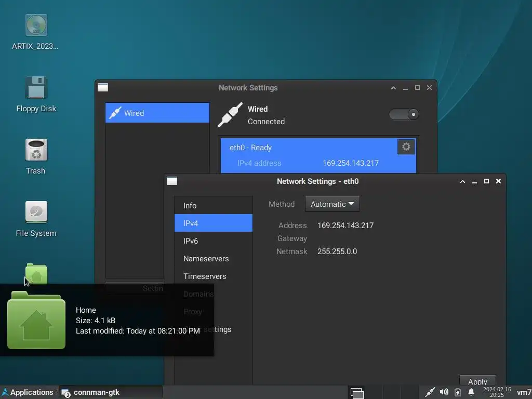Open the Nameservers tab
Screen dimensions: 532x399
point(214,259)
